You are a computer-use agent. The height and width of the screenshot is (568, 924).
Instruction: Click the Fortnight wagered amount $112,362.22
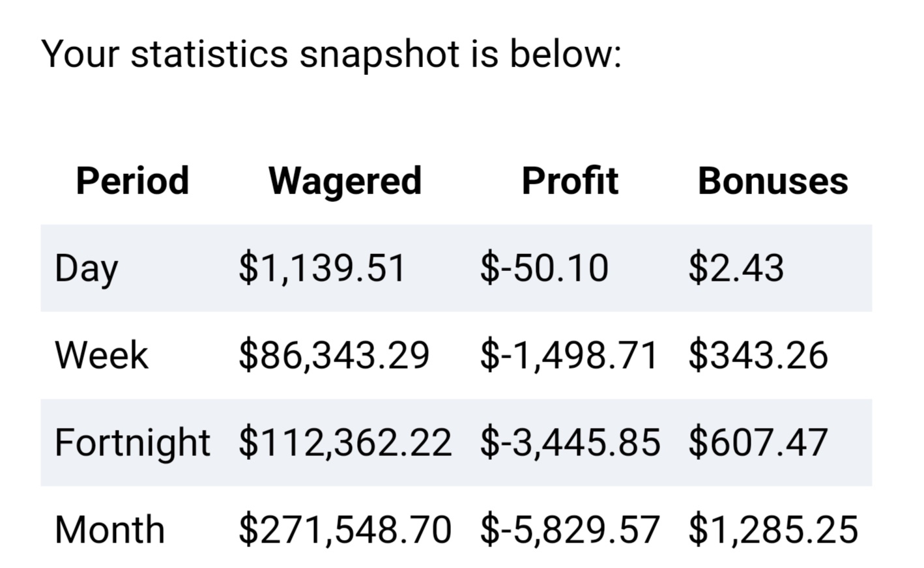[x=345, y=443]
